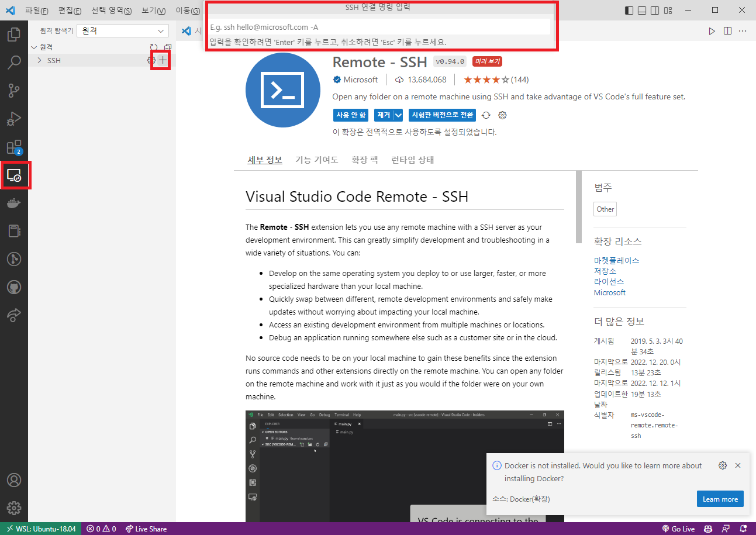Dismiss the Docker notification with X
This screenshot has width=756, height=535.
pyautogui.click(x=738, y=465)
